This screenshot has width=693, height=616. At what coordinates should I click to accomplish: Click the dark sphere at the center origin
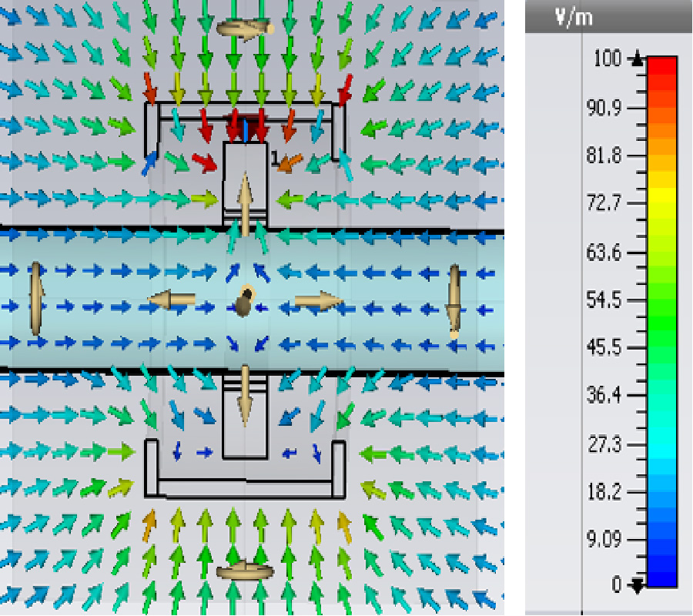pos(243,306)
